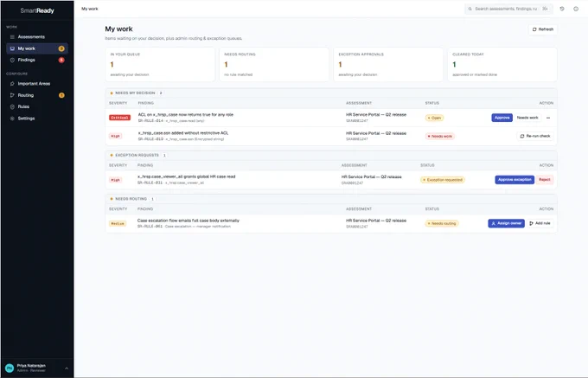Open history icon in top bar
The height and width of the screenshot is (378, 588).
[562, 9]
